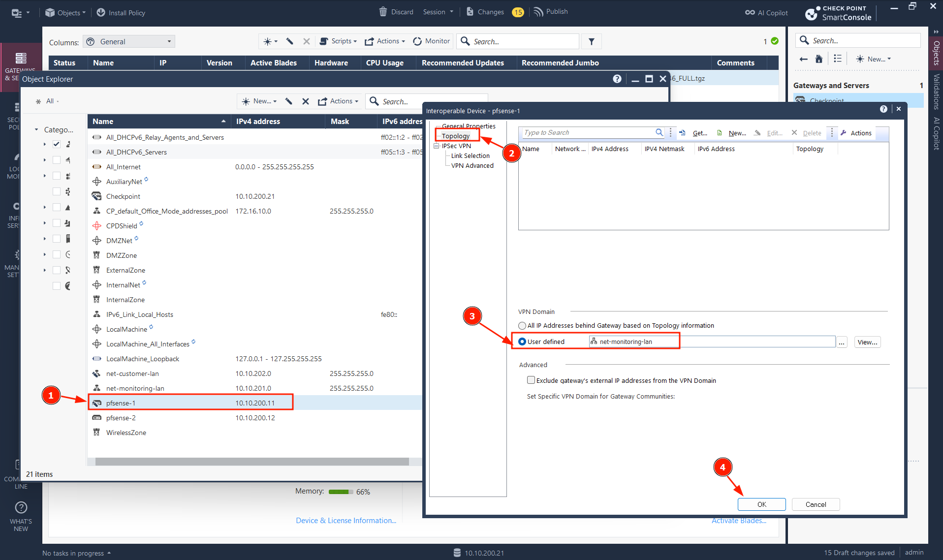Open the Objects dropdown menu in top bar
Image resolution: width=943 pixels, height=560 pixels.
(65, 12)
